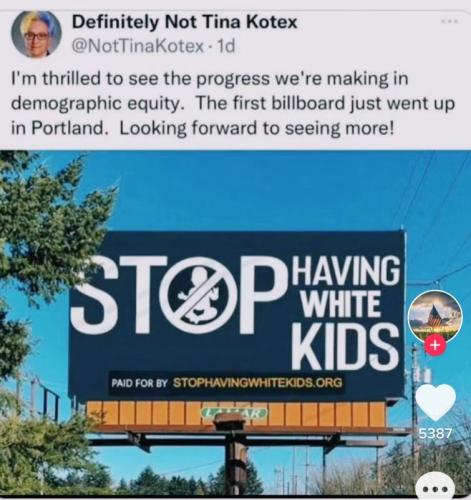Click the green Lamar logo plate

[233, 413]
